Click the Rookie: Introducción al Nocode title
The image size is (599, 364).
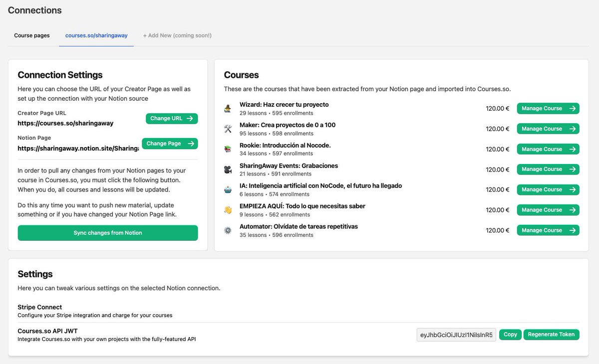(x=285, y=146)
